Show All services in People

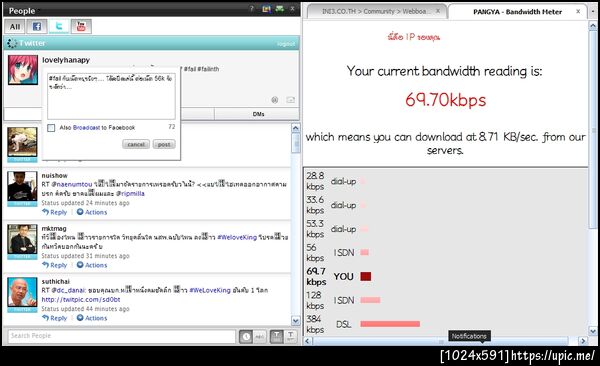(15, 26)
